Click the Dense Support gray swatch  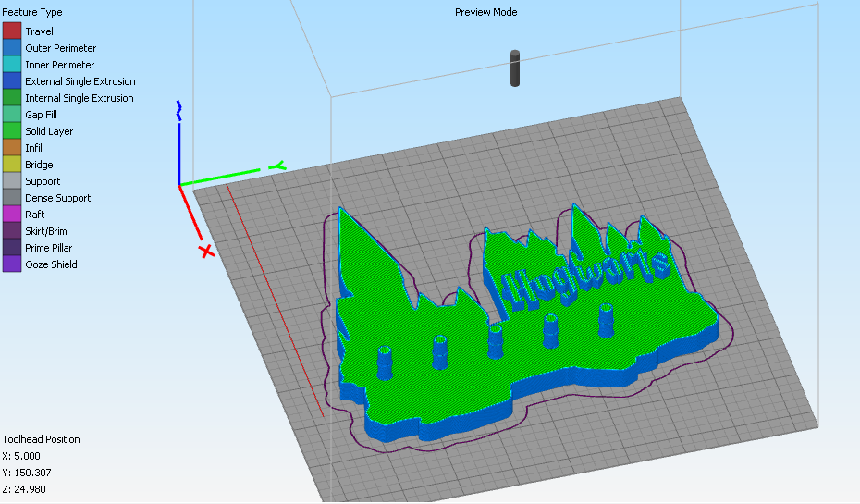point(12,197)
